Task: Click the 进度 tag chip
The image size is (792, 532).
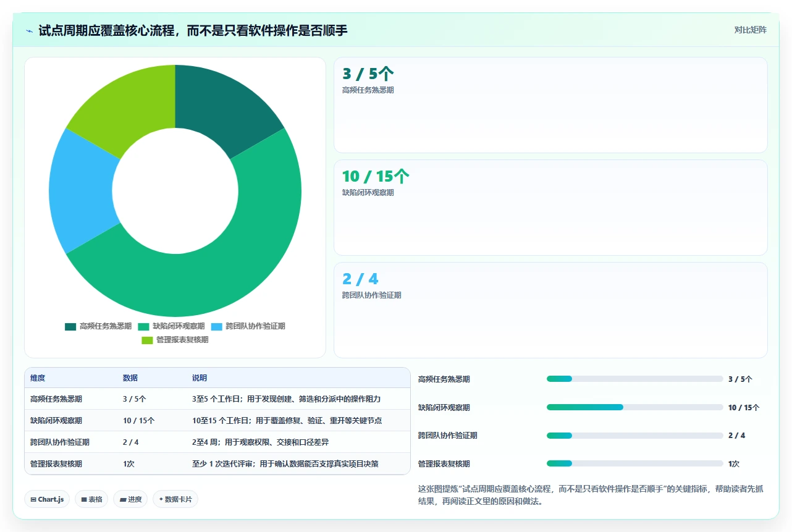Action: [x=130, y=499]
